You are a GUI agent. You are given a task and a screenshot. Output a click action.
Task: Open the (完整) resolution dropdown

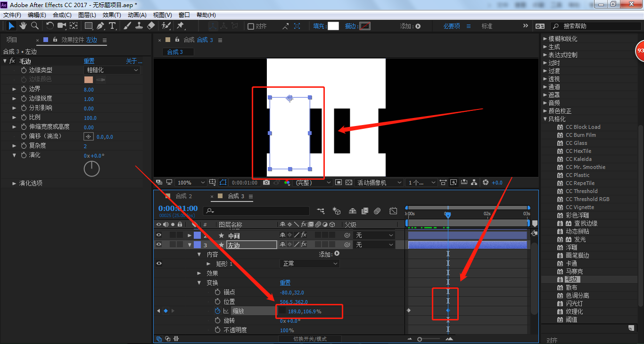click(312, 183)
